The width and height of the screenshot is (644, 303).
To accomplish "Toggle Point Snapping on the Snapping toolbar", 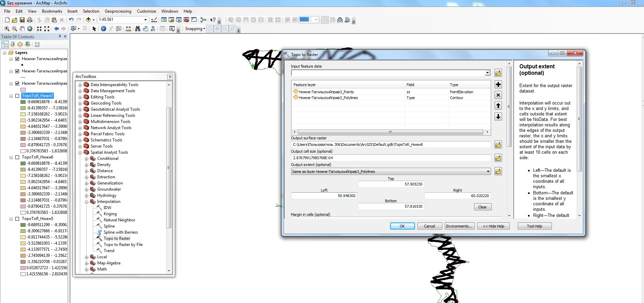I will (210, 29).
